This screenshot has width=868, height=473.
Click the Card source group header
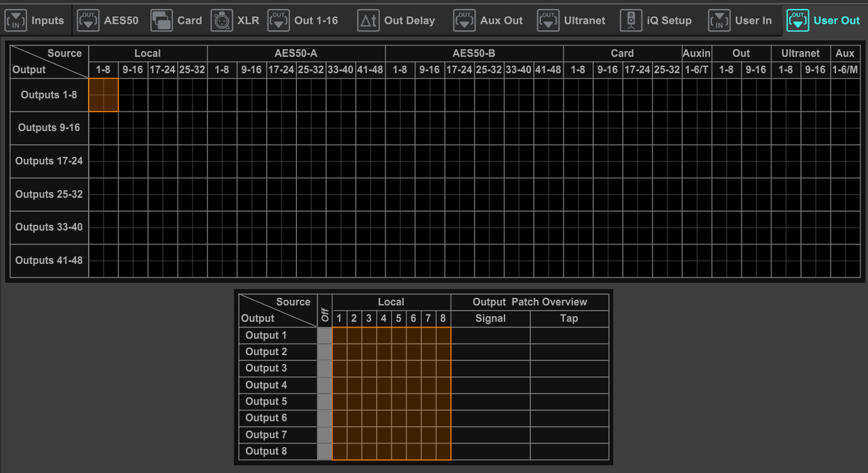623,53
